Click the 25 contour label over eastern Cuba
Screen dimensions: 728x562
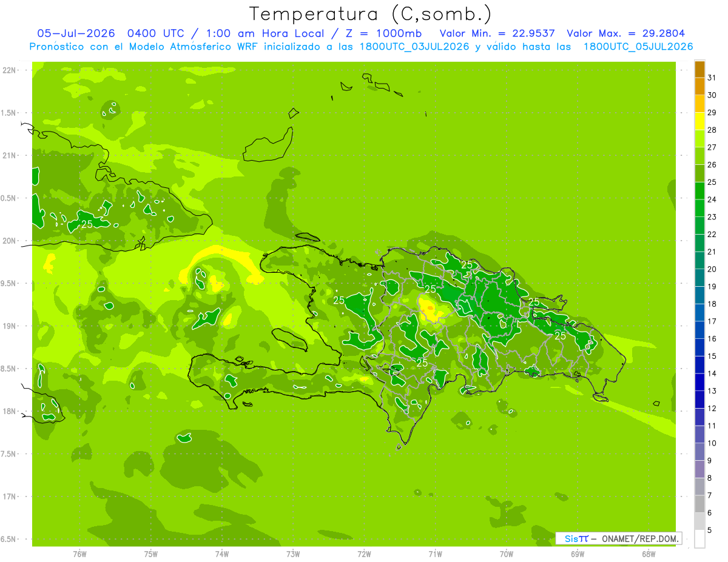click(87, 224)
